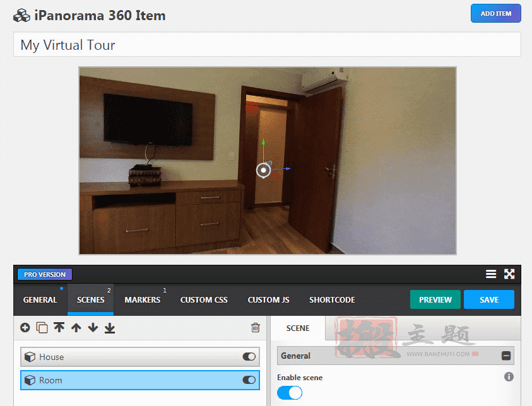
Task: Open the Markers tab
Action: 142,299
